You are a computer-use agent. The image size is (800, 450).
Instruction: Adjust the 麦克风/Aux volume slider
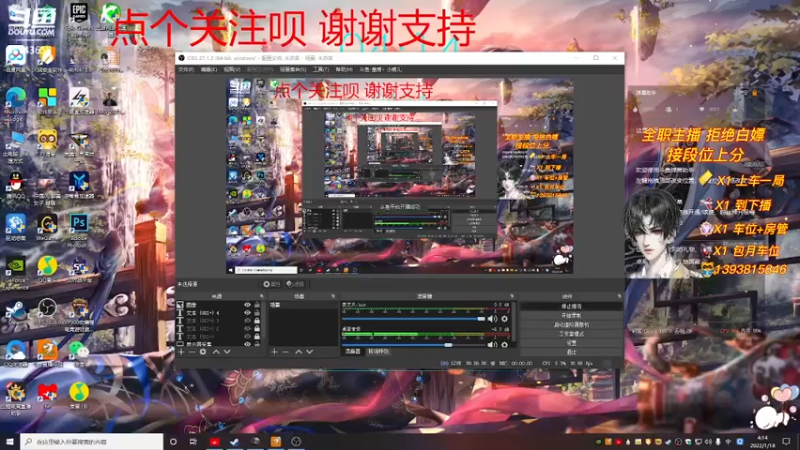click(414, 319)
